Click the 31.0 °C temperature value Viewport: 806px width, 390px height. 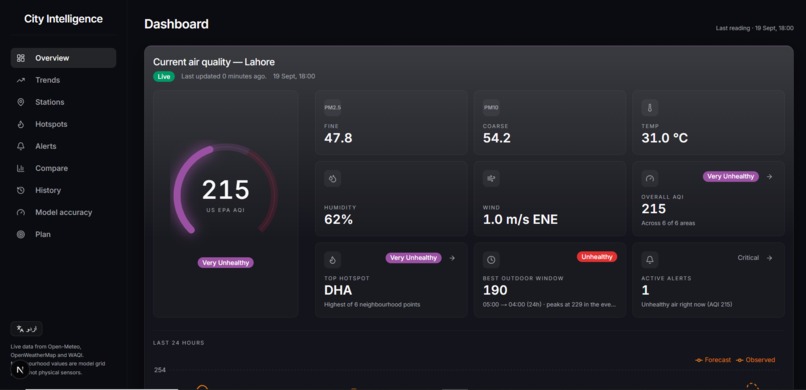[x=665, y=138]
